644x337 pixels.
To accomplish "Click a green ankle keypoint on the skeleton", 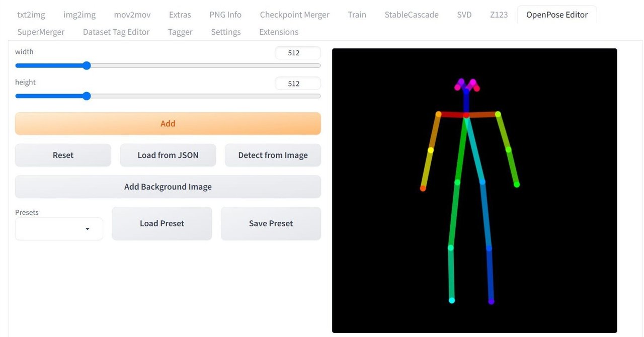I will [x=451, y=300].
